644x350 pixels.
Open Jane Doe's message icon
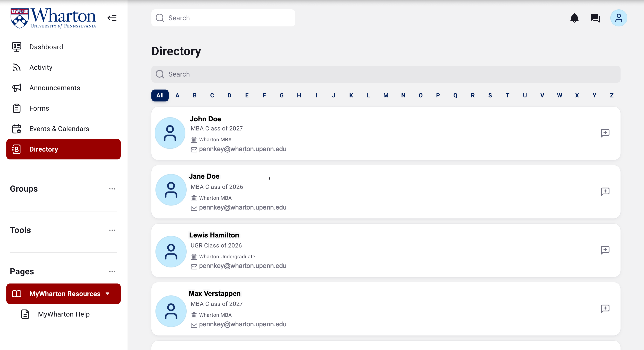[605, 192]
